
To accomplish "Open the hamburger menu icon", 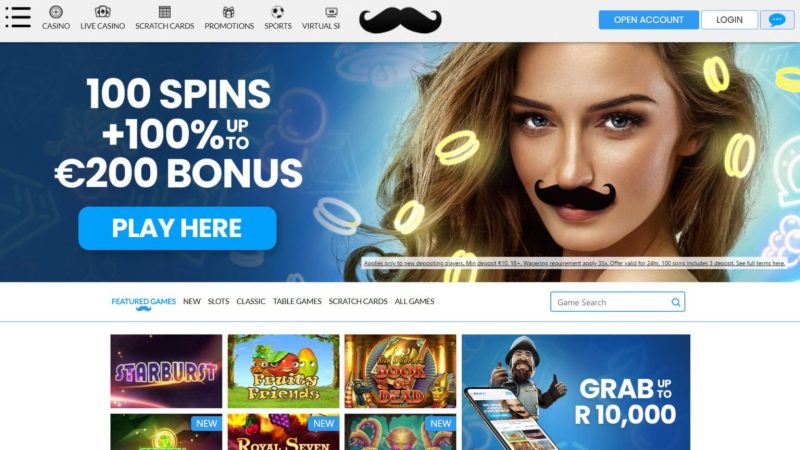I will 18,17.
